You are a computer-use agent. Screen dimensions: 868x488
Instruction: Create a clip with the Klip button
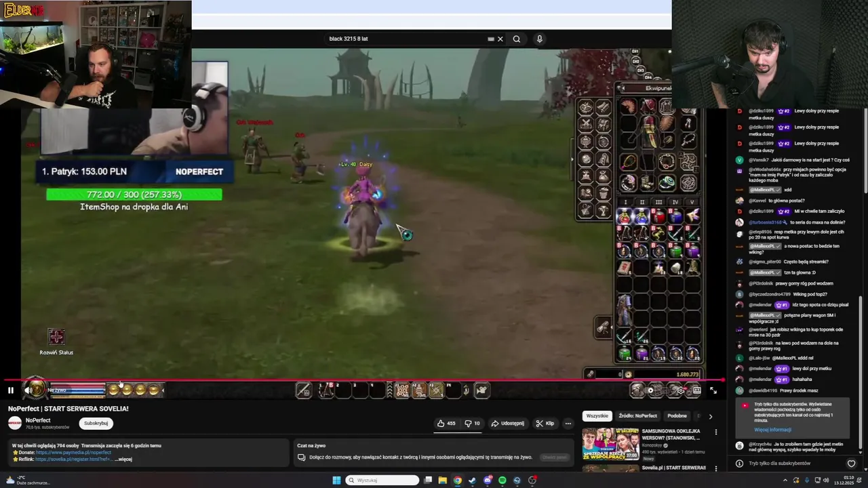[x=545, y=423]
